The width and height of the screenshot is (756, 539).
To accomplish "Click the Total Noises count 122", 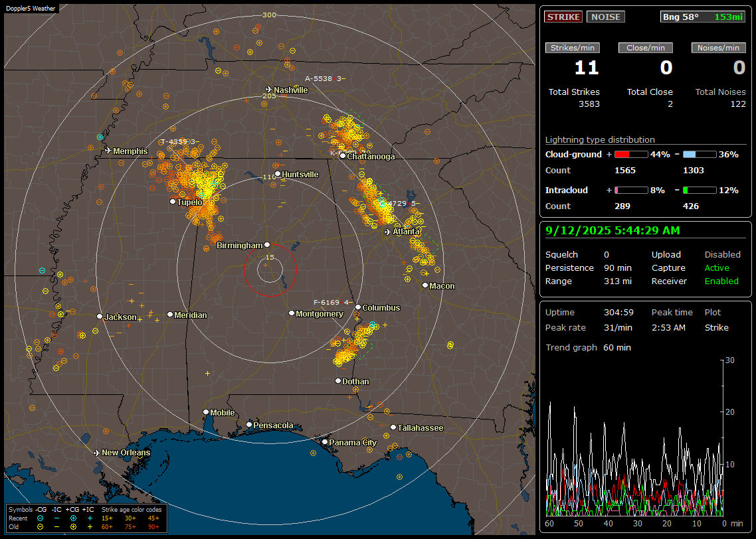I will (737, 104).
